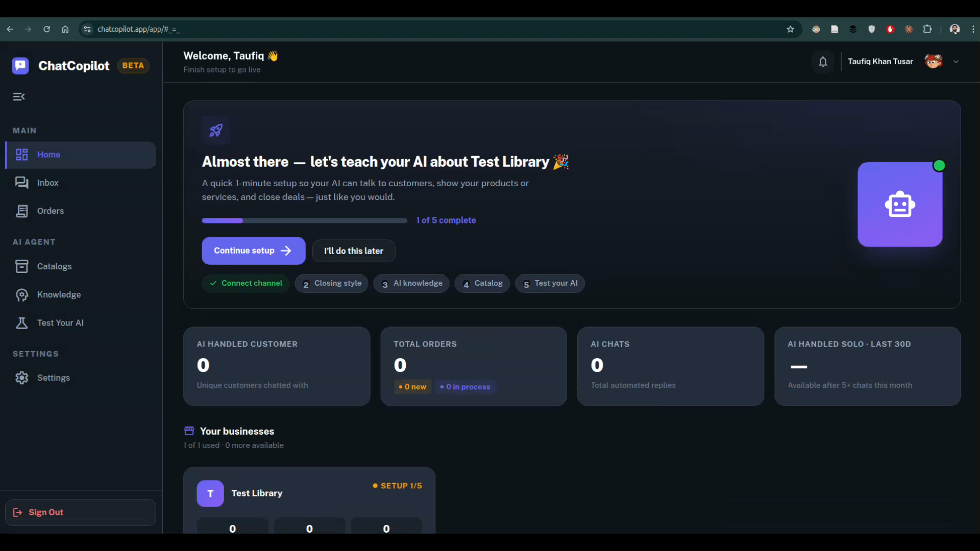Select the Test your AI step chip
This screenshot has height=551, width=980.
550,283
